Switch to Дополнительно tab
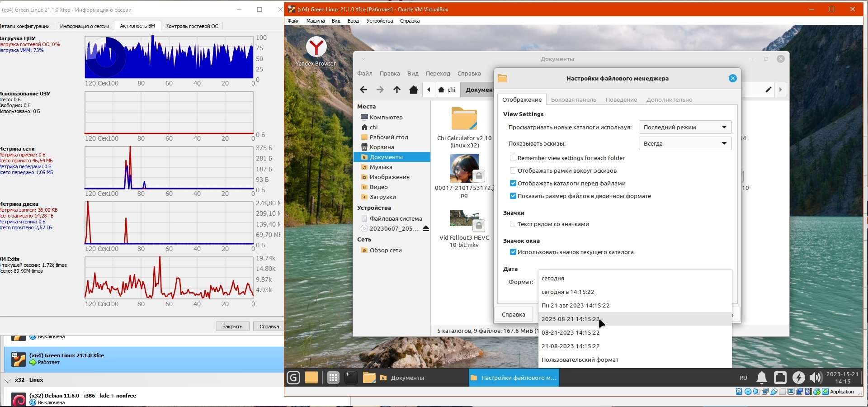The height and width of the screenshot is (407, 868). [669, 99]
